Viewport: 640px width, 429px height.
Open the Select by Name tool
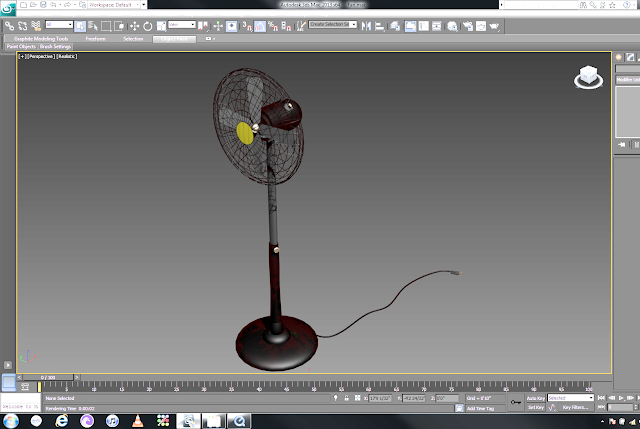click(93, 26)
